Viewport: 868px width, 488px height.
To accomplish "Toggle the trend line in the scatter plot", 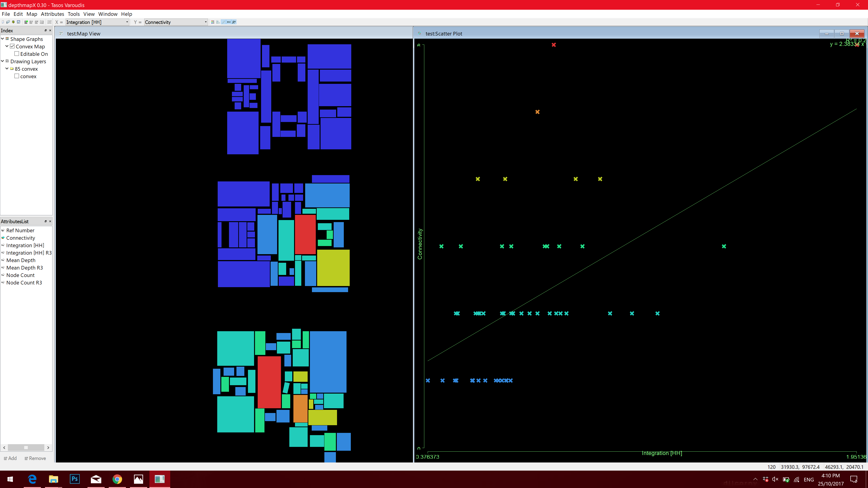I will pos(223,22).
